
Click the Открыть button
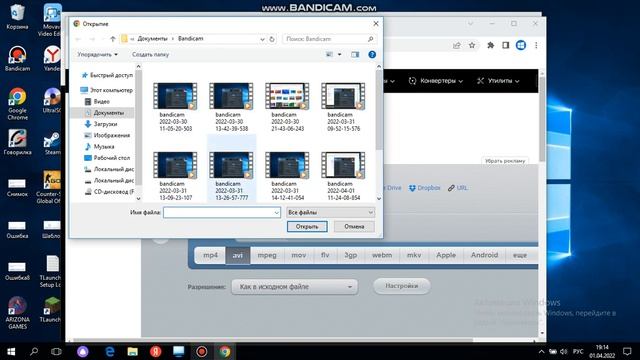pyautogui.click(x=307, y=227)
